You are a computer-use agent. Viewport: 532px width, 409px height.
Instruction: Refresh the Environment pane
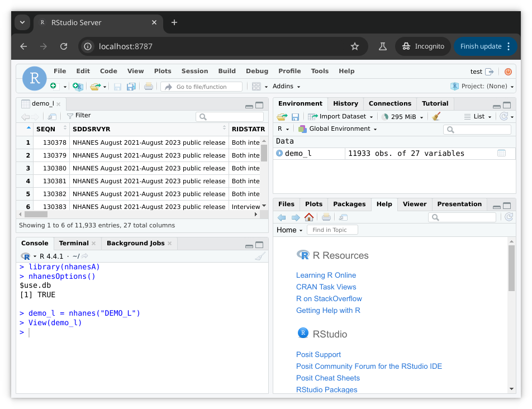(x=504, y=117)
